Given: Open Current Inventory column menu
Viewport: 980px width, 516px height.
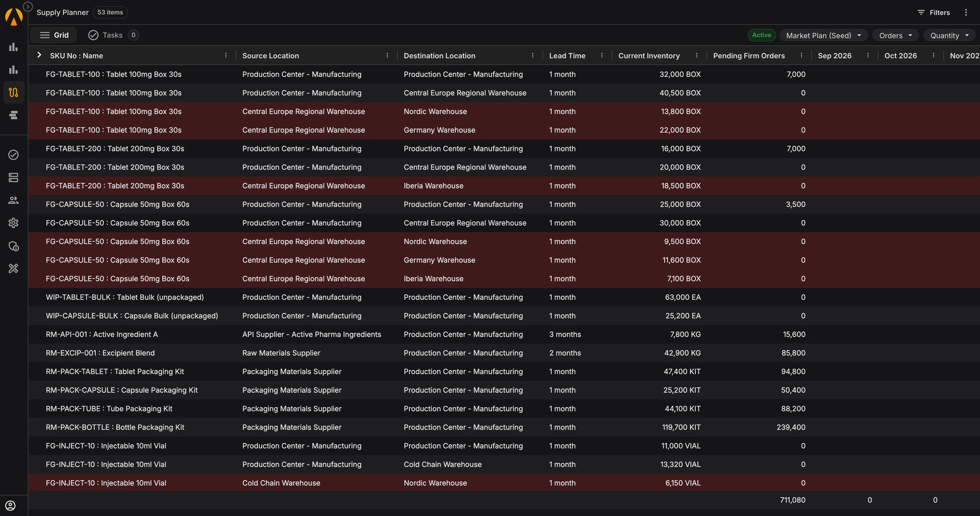Looking at the screenshot, I should point(697,55).
